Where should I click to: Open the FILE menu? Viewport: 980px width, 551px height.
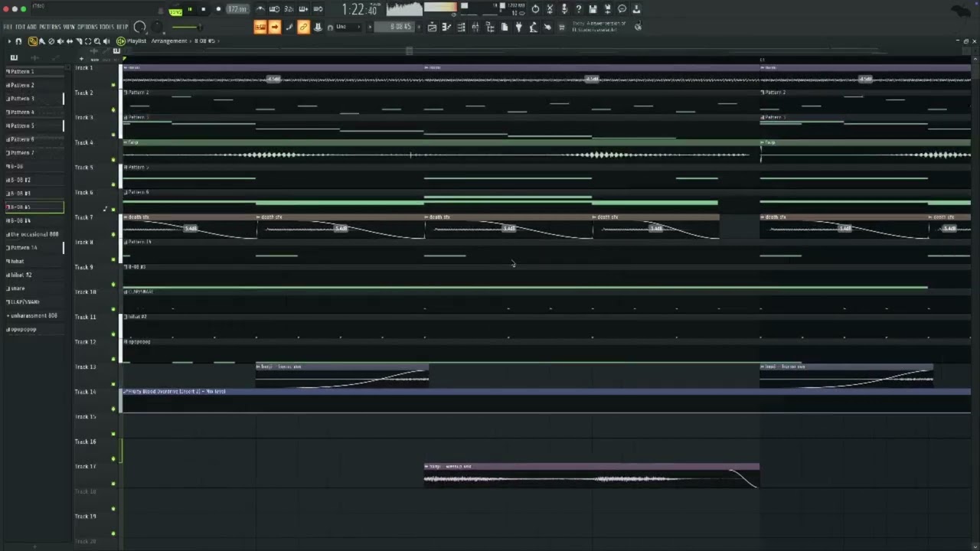pos(8,27)
